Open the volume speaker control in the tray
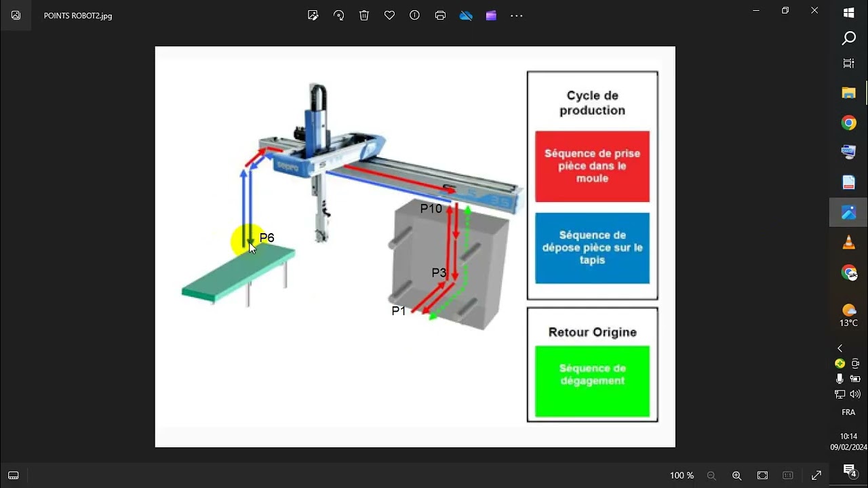The image size is (868, 488). click(x=855, y=394)
